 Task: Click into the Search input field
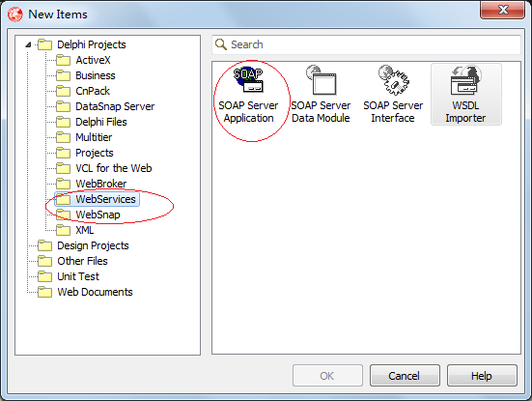(367, 44)
